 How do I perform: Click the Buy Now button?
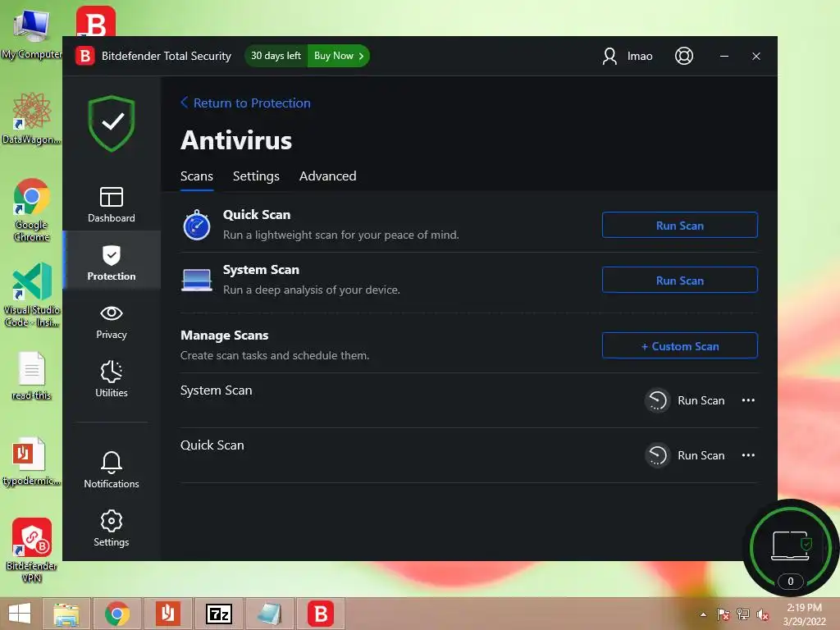[339, 56]
